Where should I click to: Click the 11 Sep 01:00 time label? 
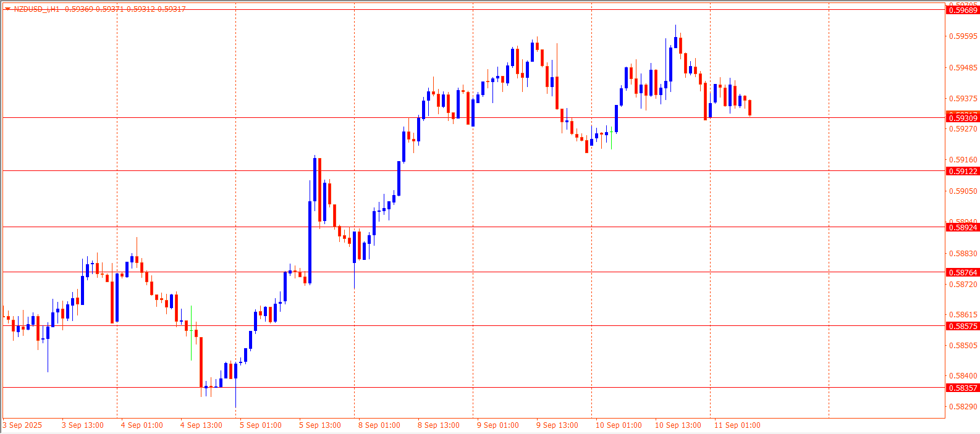[737, 425]
